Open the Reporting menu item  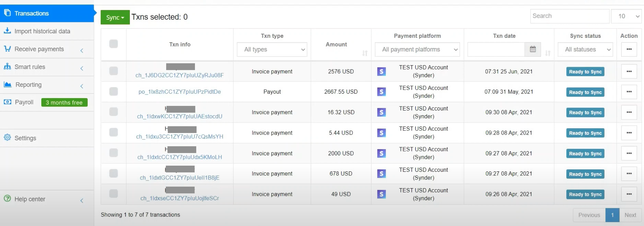pyautogui.click(x=47, y=85)
